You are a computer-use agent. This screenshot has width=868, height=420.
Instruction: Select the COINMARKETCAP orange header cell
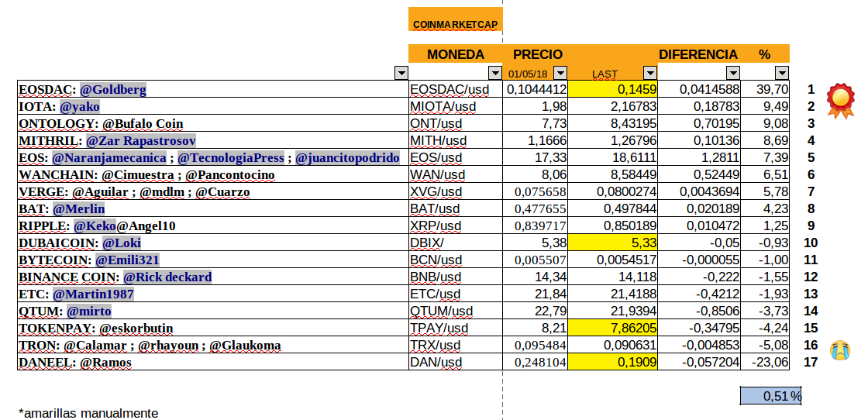(x=456, y=24)
